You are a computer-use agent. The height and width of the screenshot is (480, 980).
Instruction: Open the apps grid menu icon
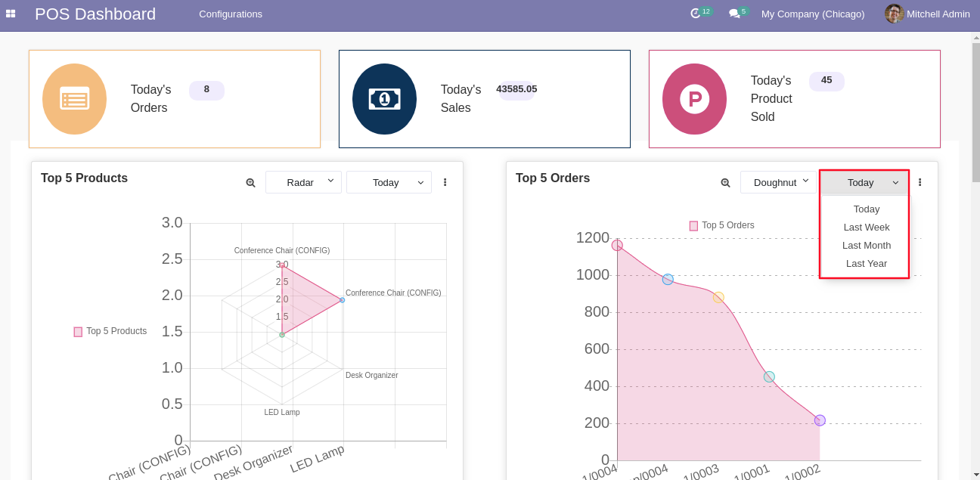[x=11, y=14]
